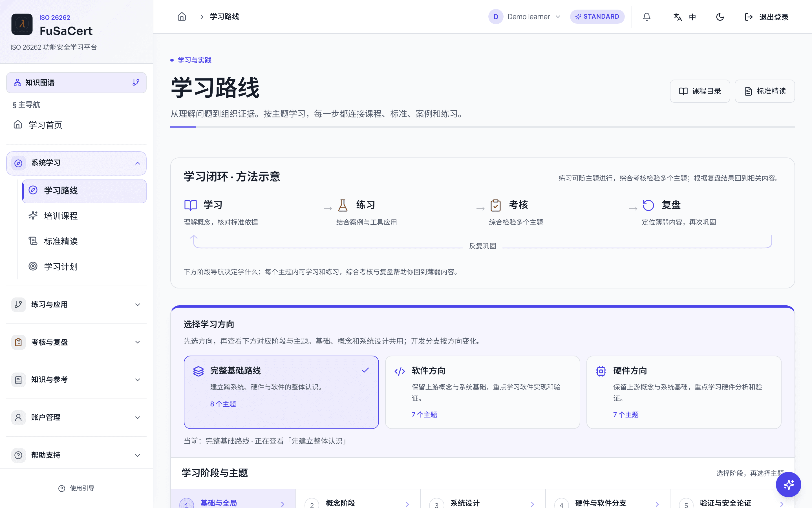Open the notifications bell
The height and width of the screenshot is (508, 812).
coord(646,17)
